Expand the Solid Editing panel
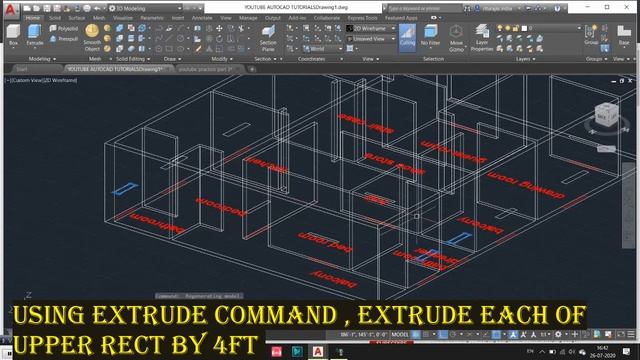This screenshot has height=360, width=640. (133, 59)
